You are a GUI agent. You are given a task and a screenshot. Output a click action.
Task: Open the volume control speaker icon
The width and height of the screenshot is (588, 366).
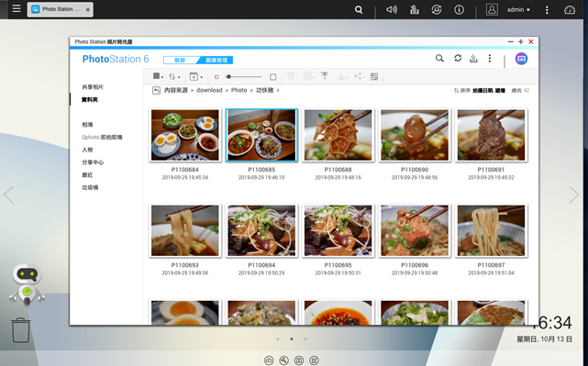392,9
